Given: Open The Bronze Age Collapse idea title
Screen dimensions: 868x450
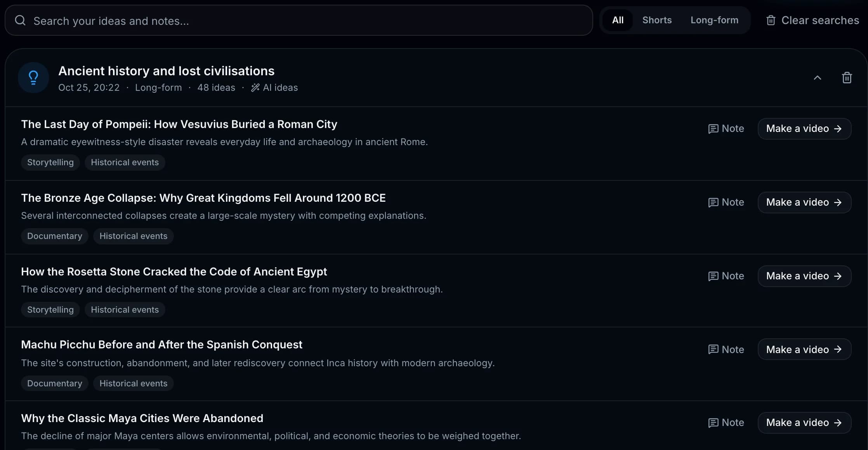Looking at the screenshot, I should (203, 198).
